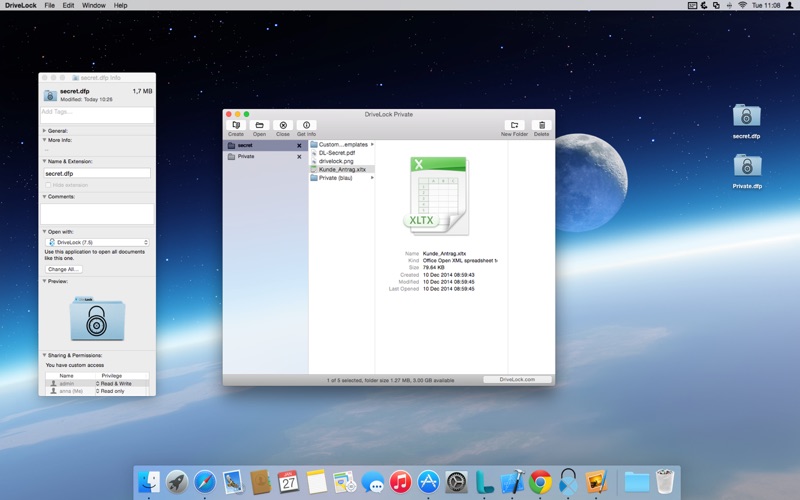Collapse the Preview section
Screen dimensions: 800x500
44,281
